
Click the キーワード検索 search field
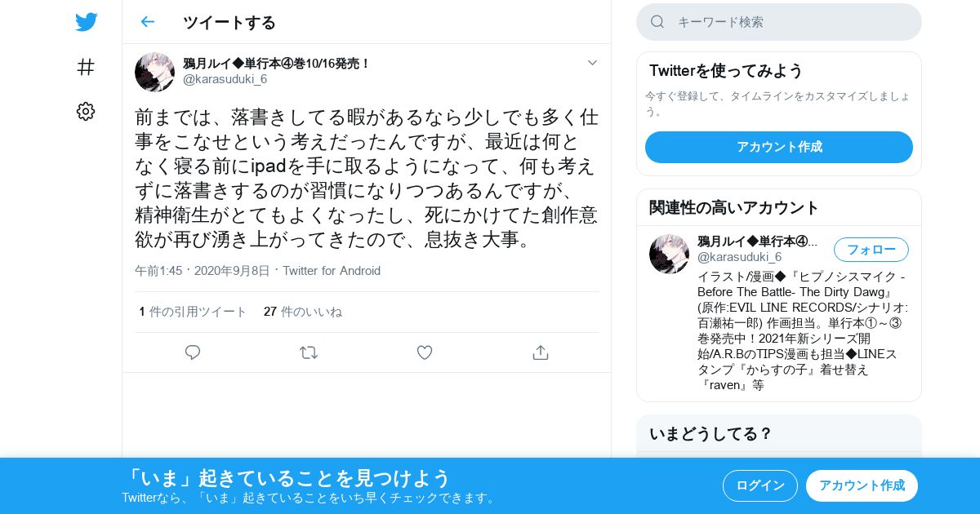click(x=779, y=22)
